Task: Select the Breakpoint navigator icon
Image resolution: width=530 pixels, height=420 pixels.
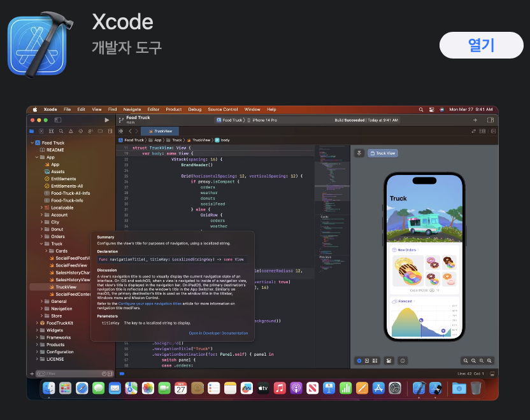Action: [x=100, y=131]
